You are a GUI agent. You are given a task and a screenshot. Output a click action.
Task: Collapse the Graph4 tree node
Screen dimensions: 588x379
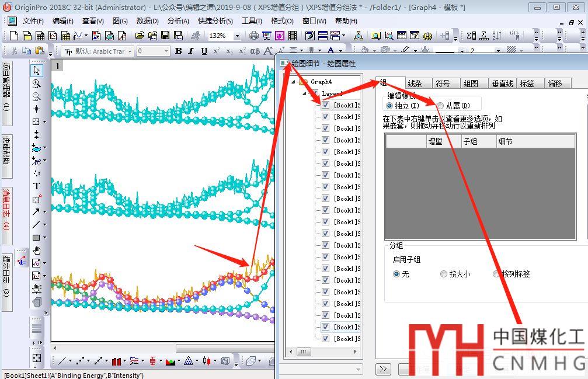[x=293, y=82]
